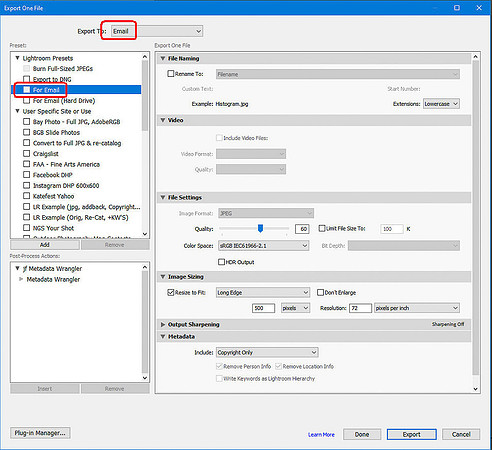Close the Export One File dialog
Screen dimensions: 492x450
point(479,8)
